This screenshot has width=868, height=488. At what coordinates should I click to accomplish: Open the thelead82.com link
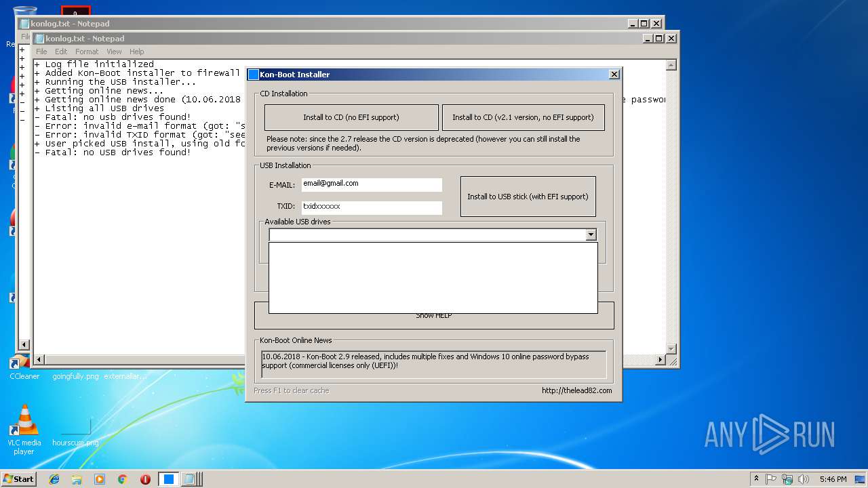pyautogui.click(x=576, y=390)
